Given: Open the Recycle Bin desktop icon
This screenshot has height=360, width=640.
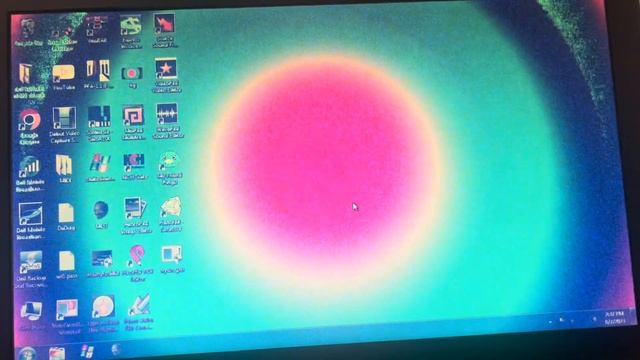Looking at the screenshot, I should pyautogui.click(x=28, y=32).
